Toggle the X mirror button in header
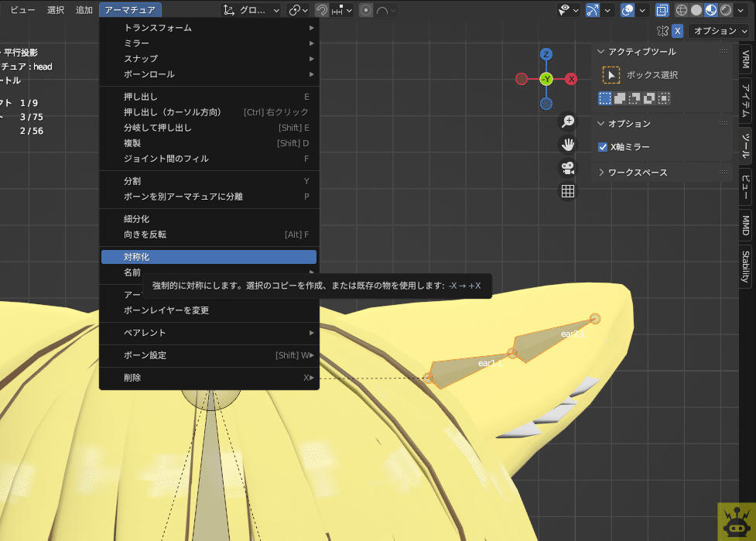This screenshot has width=756, height=541. 678,31
